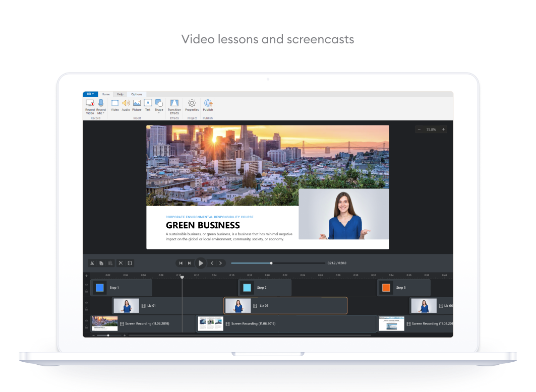Click the 0:21.2 / 0:50.0 time readout
536x392 pixels.
(x=337, y=263)
